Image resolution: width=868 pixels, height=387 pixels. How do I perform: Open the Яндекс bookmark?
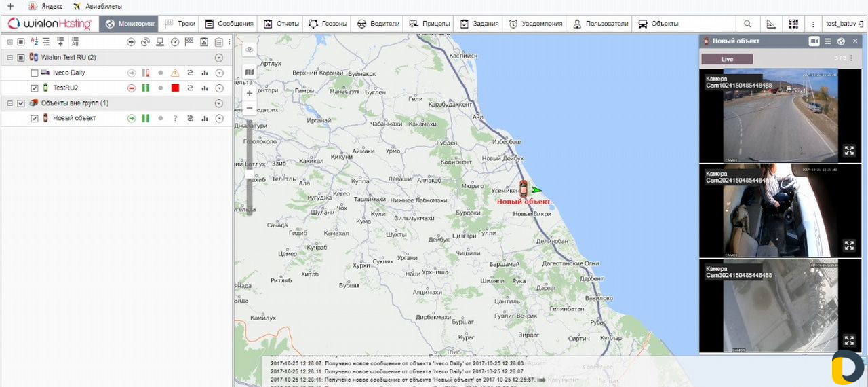point(45,6)
